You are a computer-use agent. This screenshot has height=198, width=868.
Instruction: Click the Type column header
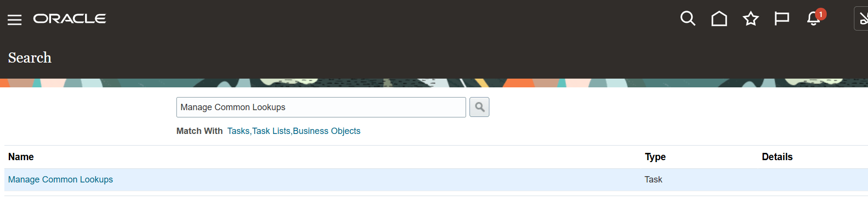pos(655,157)
